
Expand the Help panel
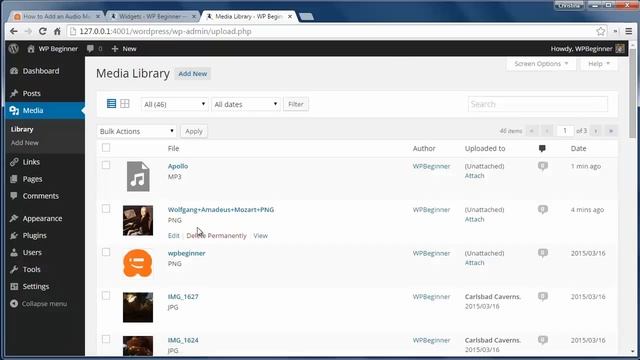[599, 64]
